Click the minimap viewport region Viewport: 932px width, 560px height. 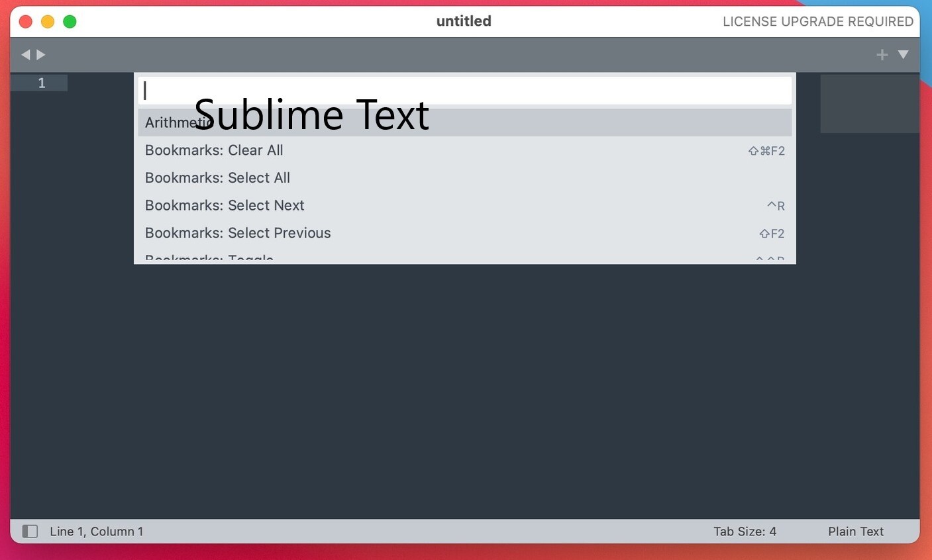[870, 104]
